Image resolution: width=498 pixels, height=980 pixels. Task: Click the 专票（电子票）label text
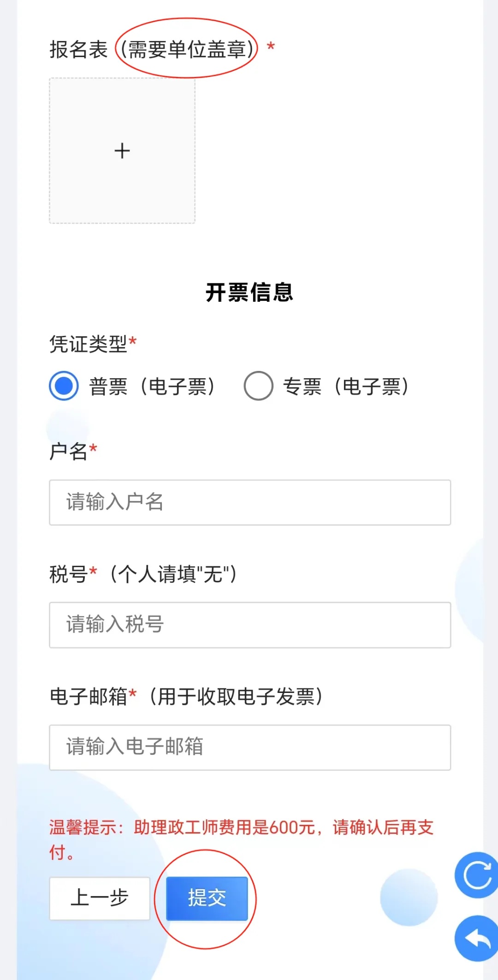pos(346,387)
